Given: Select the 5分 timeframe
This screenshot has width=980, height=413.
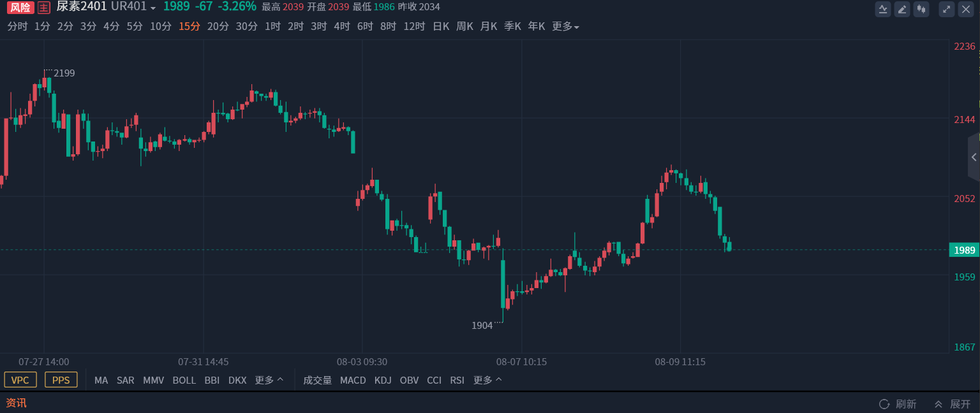Looking at the screenshot, I should pyautogui.click(x=135, y=27).
